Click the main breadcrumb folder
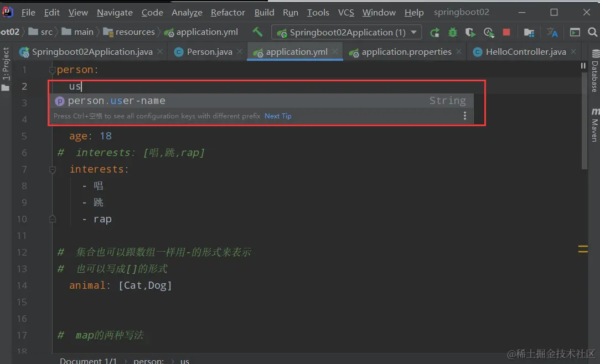Screen dimensions: 600x364 pyautogui.click(x=77, y=32)
